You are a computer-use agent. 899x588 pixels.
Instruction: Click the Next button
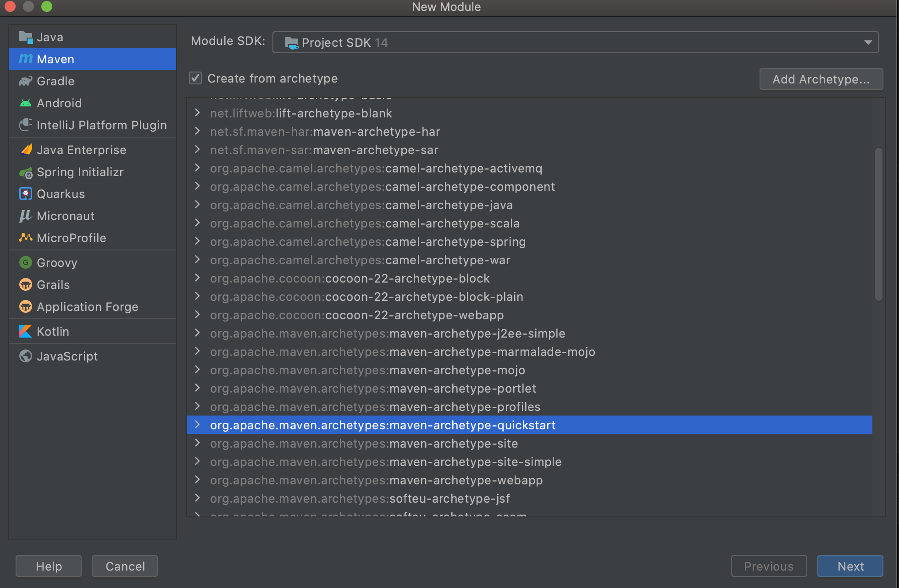850,566
